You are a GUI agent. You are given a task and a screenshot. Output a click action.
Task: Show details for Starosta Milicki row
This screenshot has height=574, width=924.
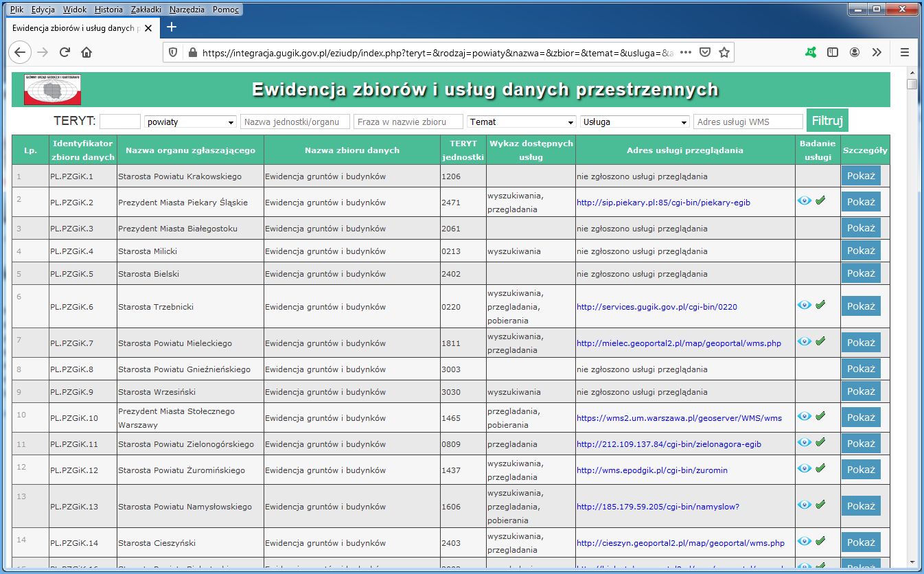(x=861, y=251)
